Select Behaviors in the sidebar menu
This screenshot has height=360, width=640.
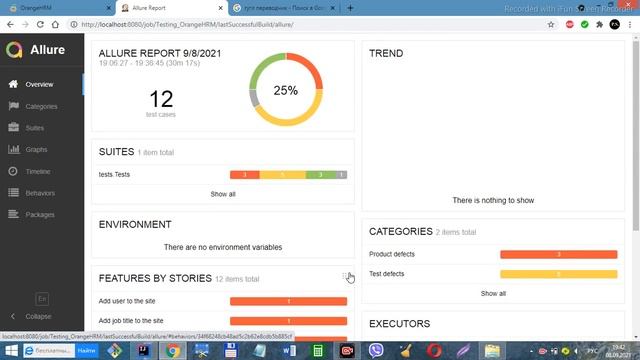41,193
